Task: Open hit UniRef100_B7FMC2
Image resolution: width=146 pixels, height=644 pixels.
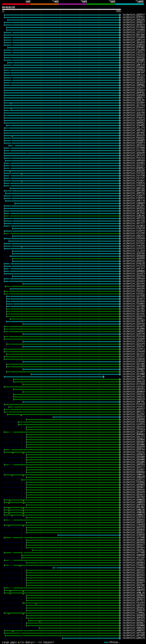Action: point(134,17)
